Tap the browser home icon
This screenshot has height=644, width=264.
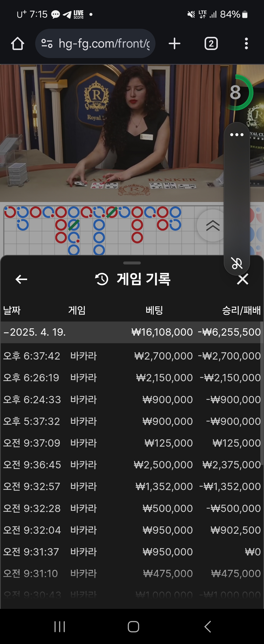(18, 44)
